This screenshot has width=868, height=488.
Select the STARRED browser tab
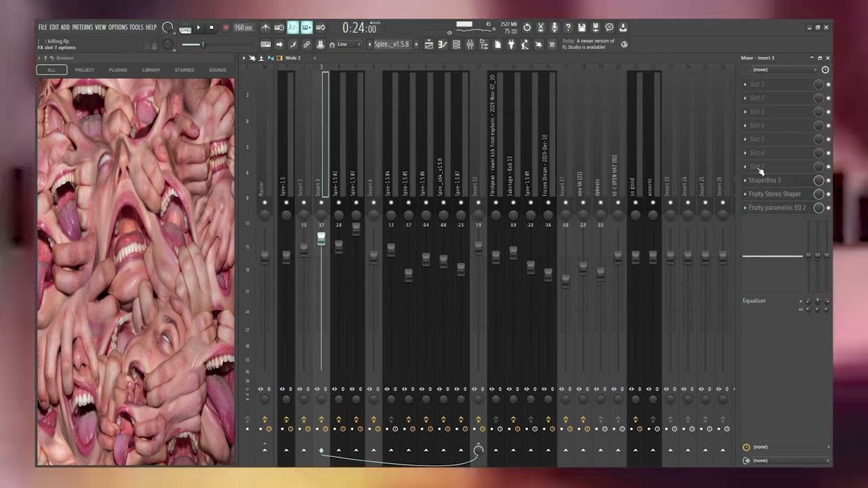[184, 70]
